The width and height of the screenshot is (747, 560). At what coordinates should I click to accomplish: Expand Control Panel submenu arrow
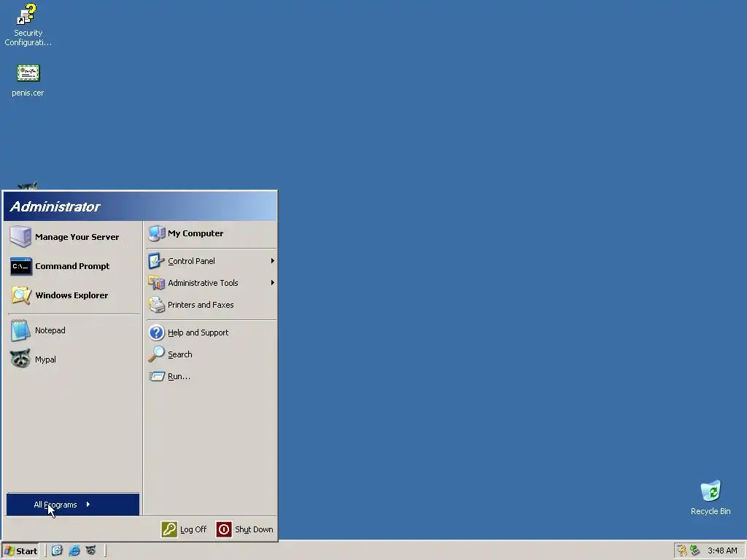[273, 261]
